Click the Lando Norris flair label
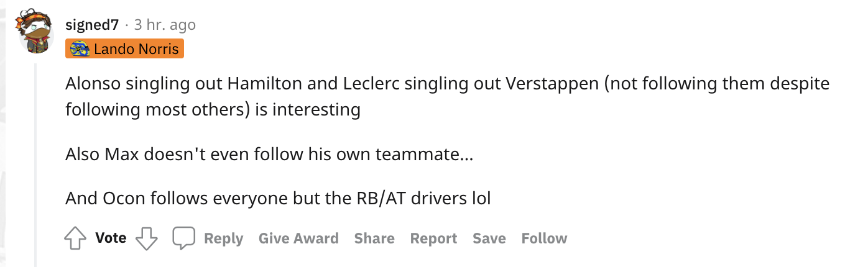This screenshot has width=868, height=267. click(136, 48)
